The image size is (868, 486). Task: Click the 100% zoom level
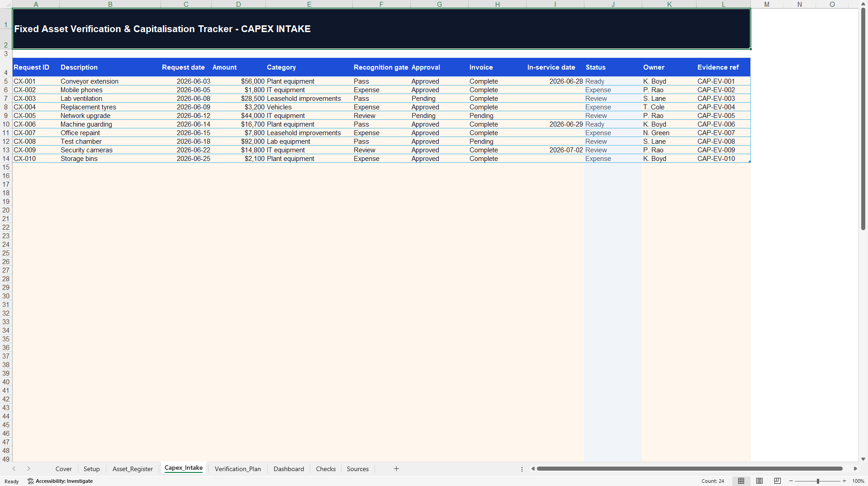point(858,481)
